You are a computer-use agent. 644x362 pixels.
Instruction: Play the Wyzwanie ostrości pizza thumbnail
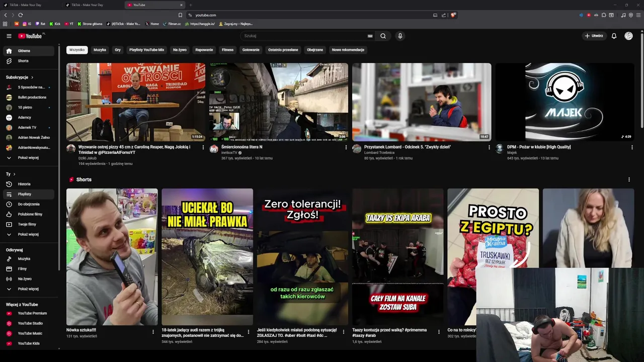[136, 102]
